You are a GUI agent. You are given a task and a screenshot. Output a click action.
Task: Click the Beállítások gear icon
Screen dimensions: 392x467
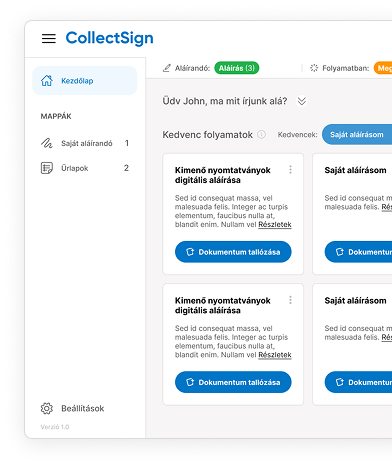[x=47, y=408]
